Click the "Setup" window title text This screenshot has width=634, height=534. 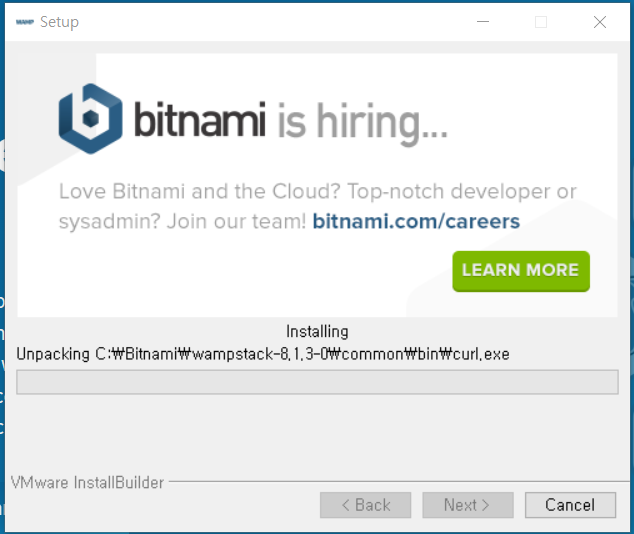coord(59,22)
